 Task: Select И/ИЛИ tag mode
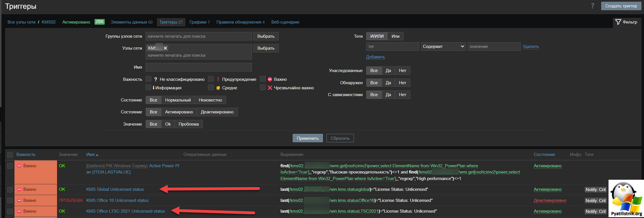[x=377, y=36]
